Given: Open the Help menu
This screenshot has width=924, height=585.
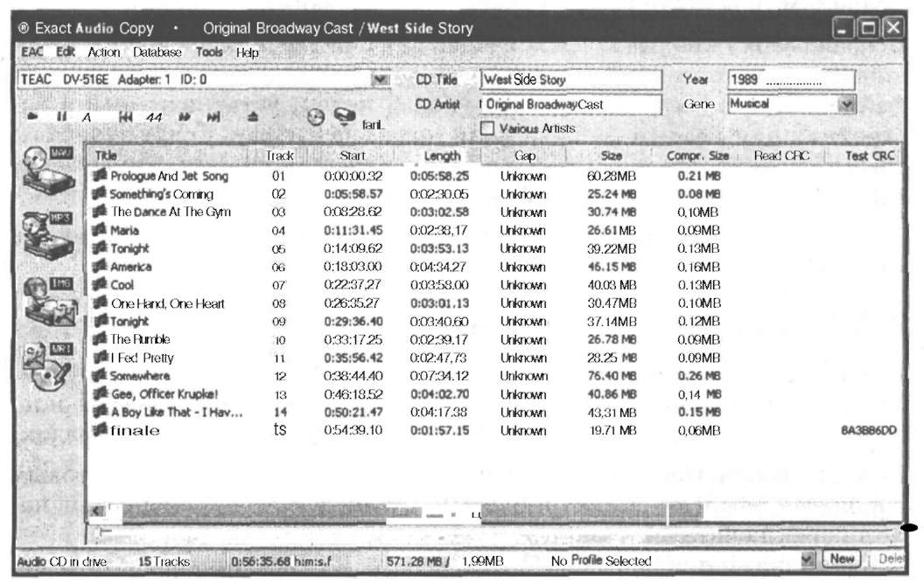Looking at the screenshot, I should [248, 53].
